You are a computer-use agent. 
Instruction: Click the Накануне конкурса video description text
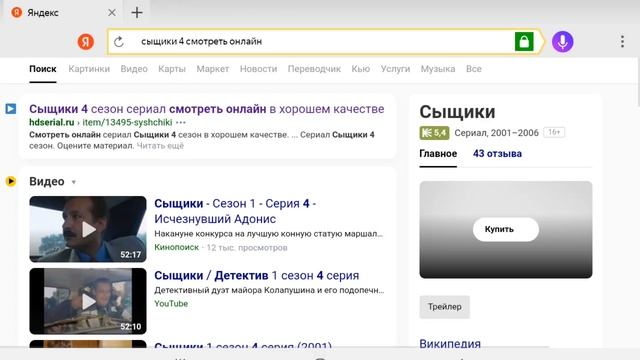pyautogui.click(x=269, y=234)
